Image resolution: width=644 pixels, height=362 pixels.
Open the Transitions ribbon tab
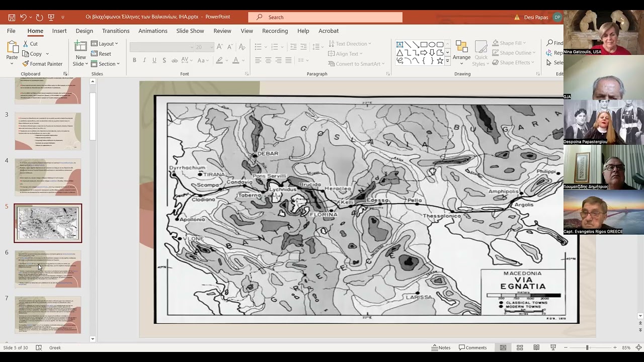pos(116,31)
